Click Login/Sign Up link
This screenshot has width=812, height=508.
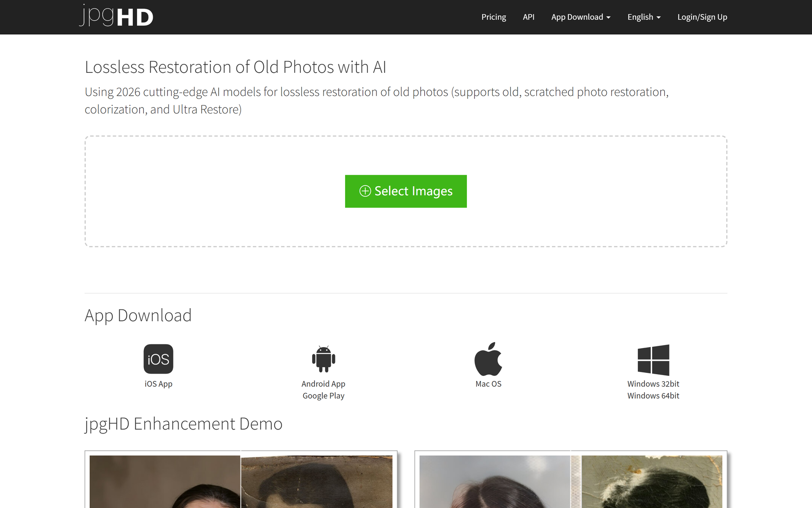[702, 17]
